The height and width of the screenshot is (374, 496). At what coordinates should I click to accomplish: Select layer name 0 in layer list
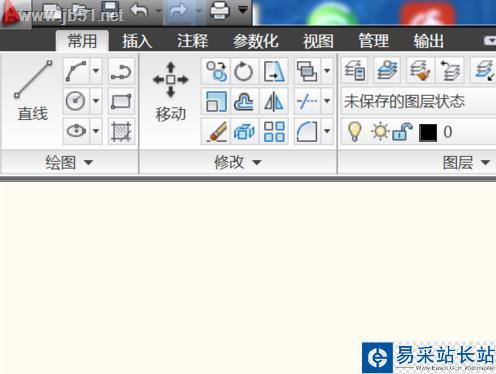coord(448,132)
